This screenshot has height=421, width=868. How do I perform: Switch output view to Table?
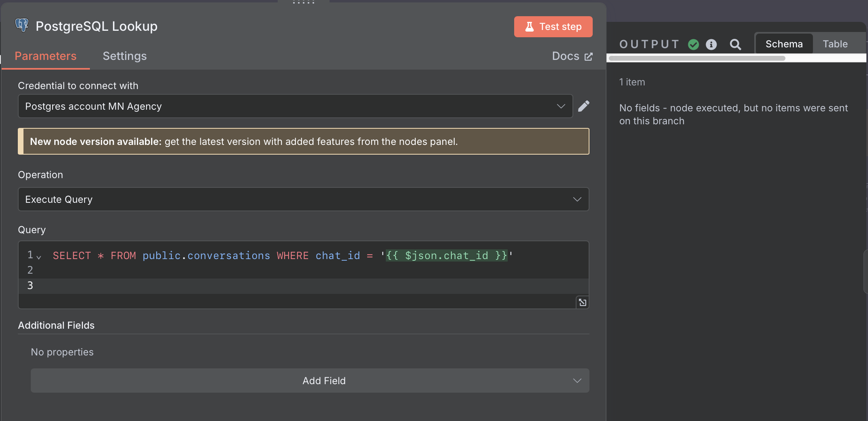[x=835, y=44]
